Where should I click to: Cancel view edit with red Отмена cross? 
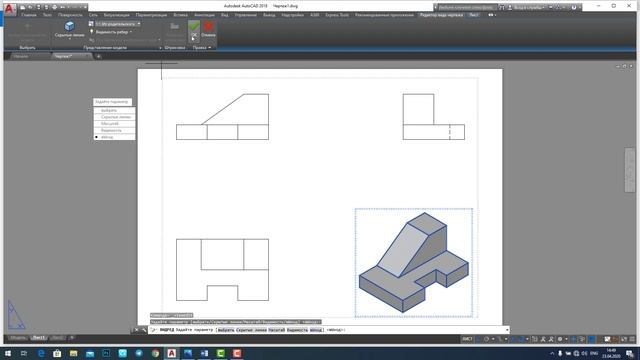tap(208, 29)
